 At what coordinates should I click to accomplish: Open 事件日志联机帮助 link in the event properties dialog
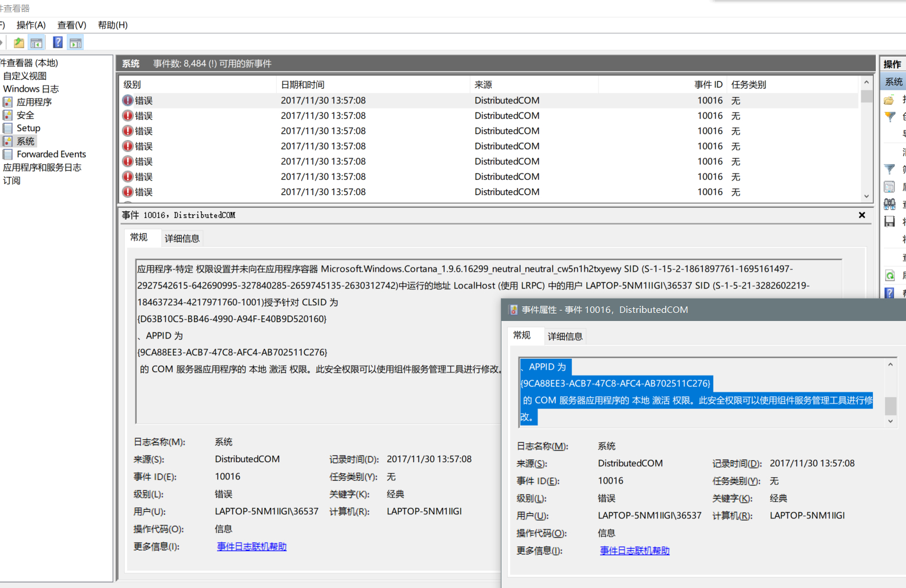tap(635, 551)
